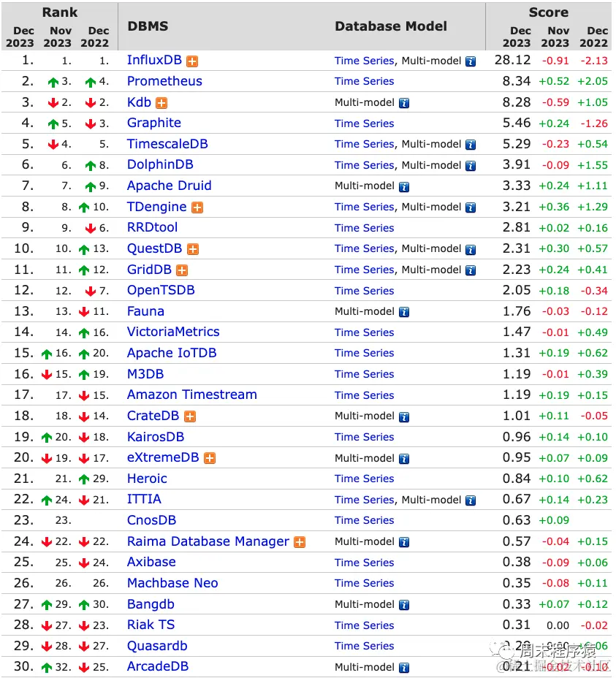Image resolution: width=616 pixels, height=678 pixels.
Task: Open the info icon in the eXtremeDB row
Action: (x=404, y=458)
